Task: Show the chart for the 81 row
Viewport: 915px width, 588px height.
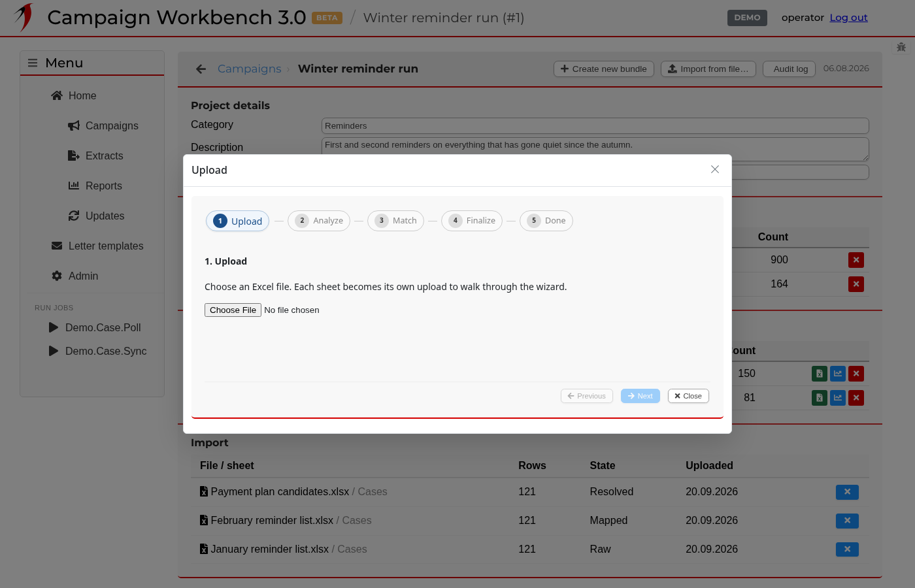Action: [838, 398]
